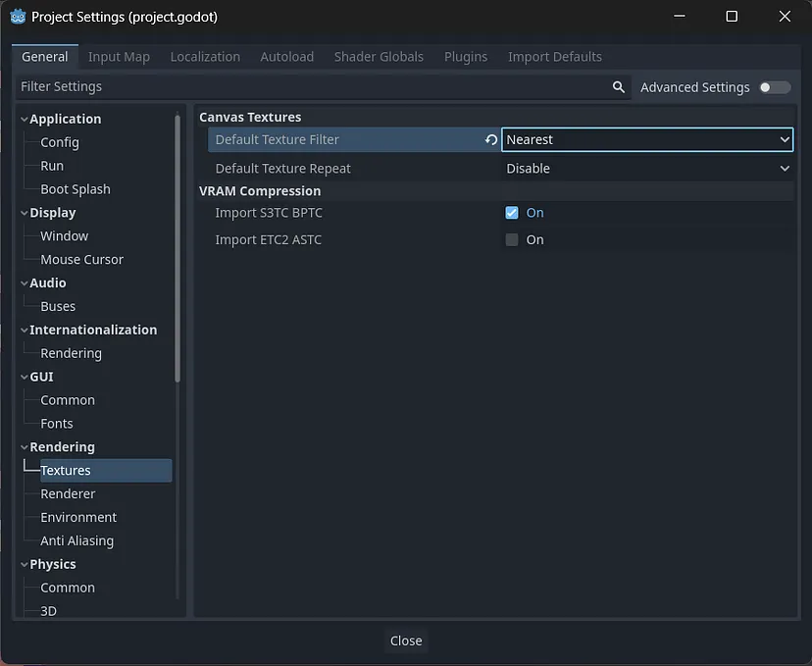Click the Godot logo icon in title bar
This screenshot has width=812, height=666.
click(18, 17)
